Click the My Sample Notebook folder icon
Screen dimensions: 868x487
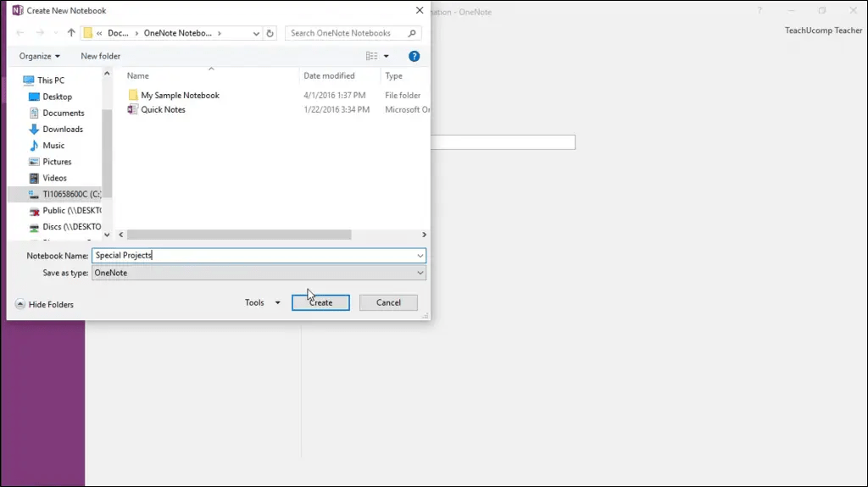(133, 95)
